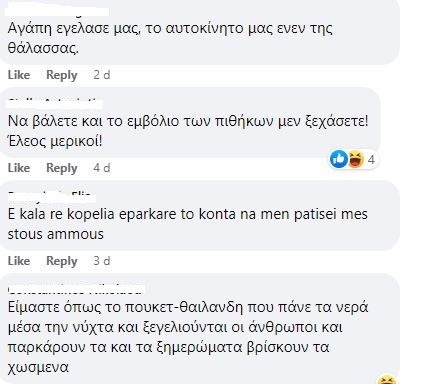Open the 4 d timestamp link

[x=102, y=168]
